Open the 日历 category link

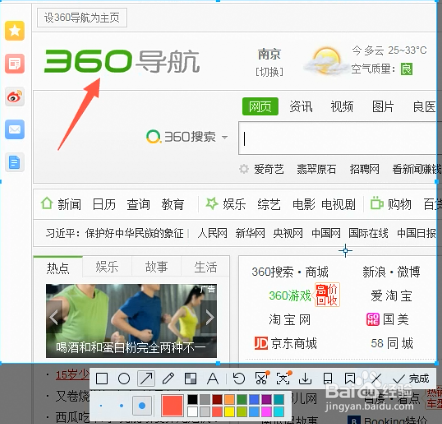[x=104, y=204]
